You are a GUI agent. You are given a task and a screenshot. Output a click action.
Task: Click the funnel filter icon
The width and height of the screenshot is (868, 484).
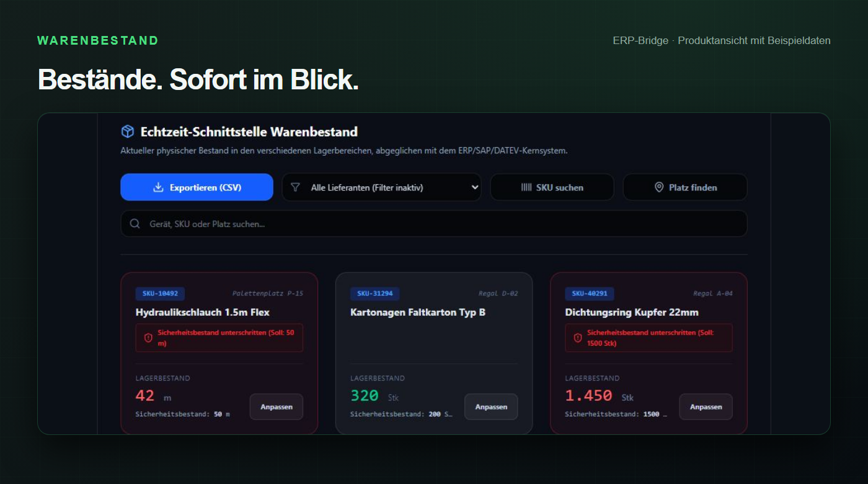[x=295, y=187]
